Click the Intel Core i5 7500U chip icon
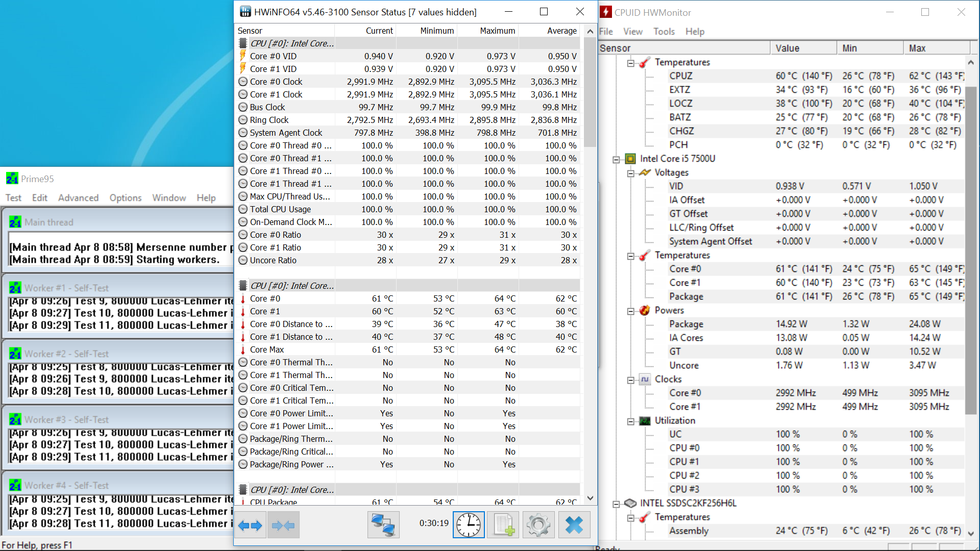The image size is (980, 551). click(630, 159)
